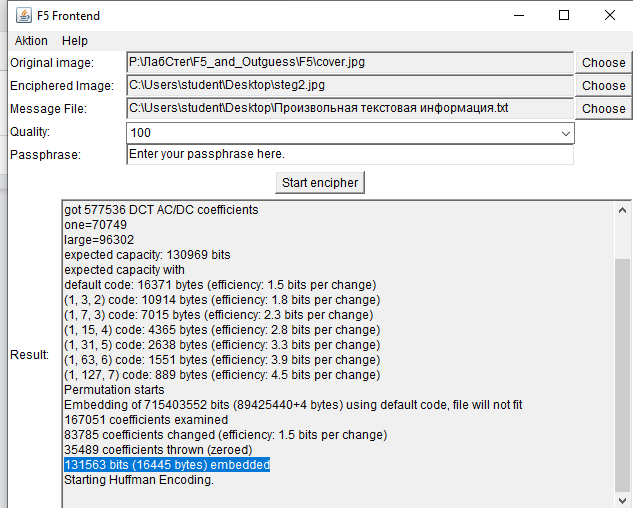Click the Original image path field
633x508 pixels.
pos(350,63)
